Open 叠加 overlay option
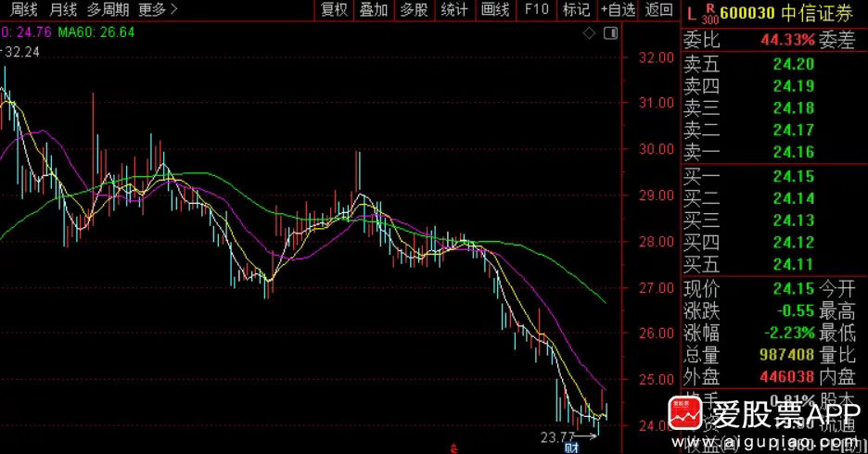The image size is (868, 454). (x=374, y=9)
